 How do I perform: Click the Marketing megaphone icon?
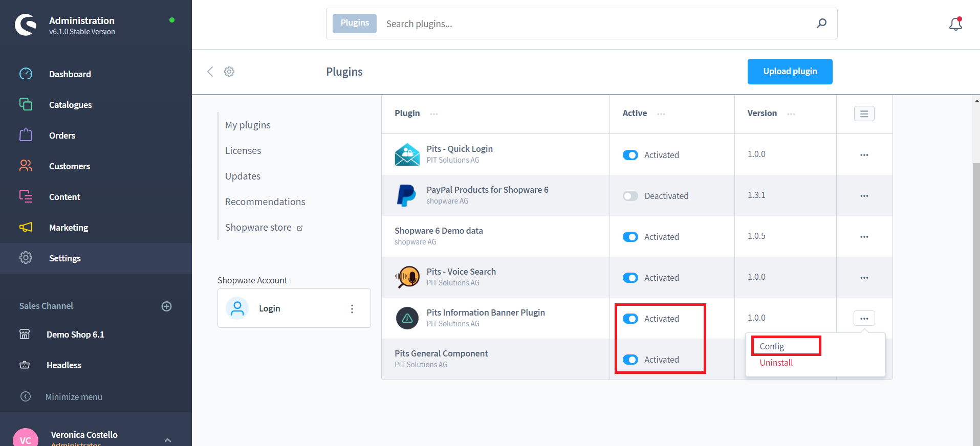tap(26, 228)
